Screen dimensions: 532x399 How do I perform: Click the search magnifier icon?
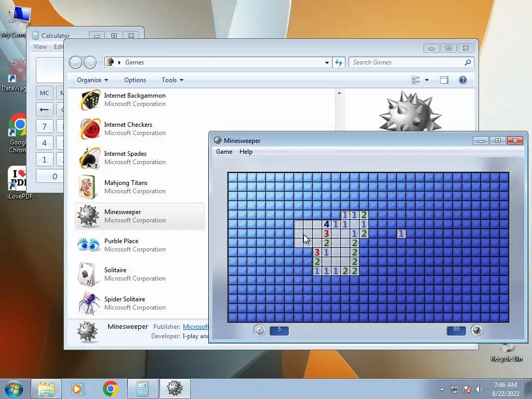click(x=468, y=62)
